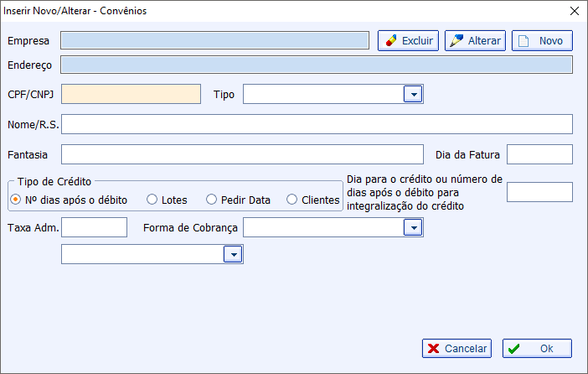Open the unlabeled dropdown below Taxa Adm.
The height and width of the screenshot is (374, 588).
[x=233, y=254]
